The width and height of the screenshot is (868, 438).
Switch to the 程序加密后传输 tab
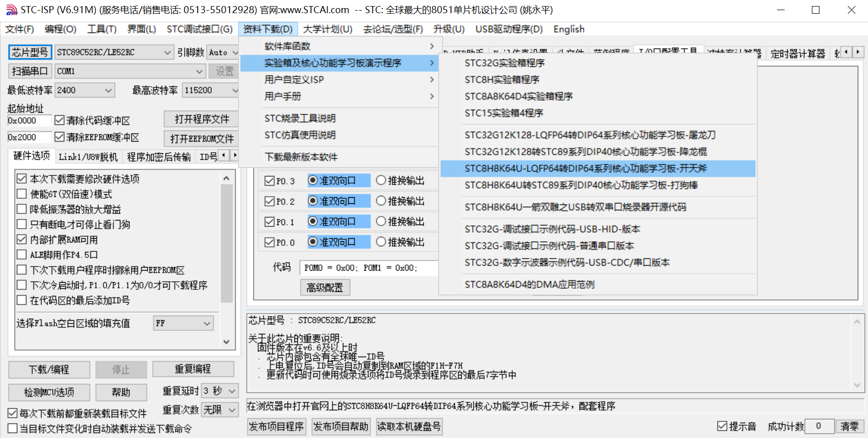pos(159,157)
